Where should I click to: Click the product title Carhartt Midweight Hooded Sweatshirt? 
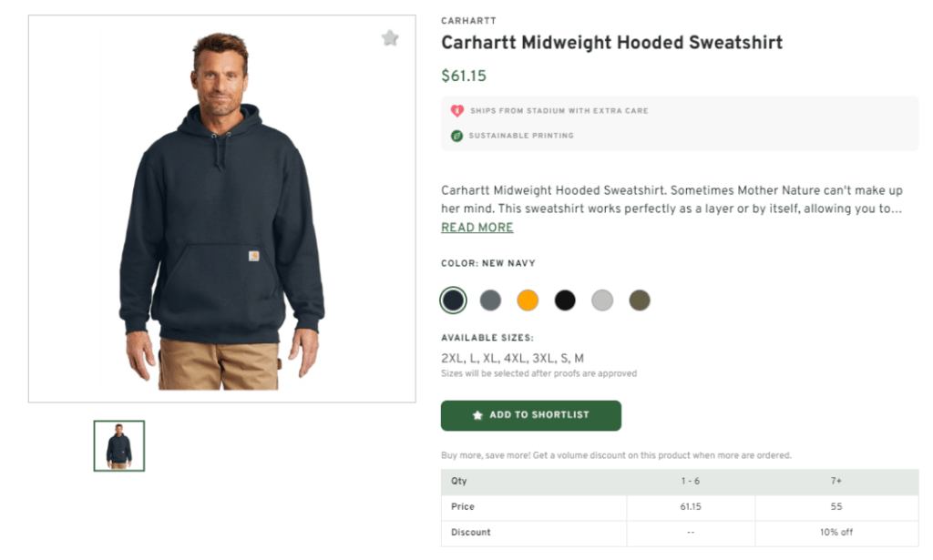click(611, 43)
